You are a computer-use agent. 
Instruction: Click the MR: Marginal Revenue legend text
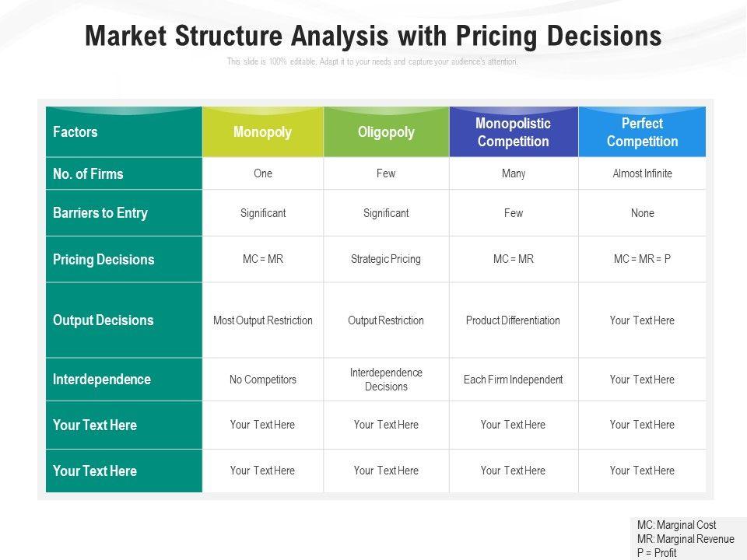click(686, 539)
